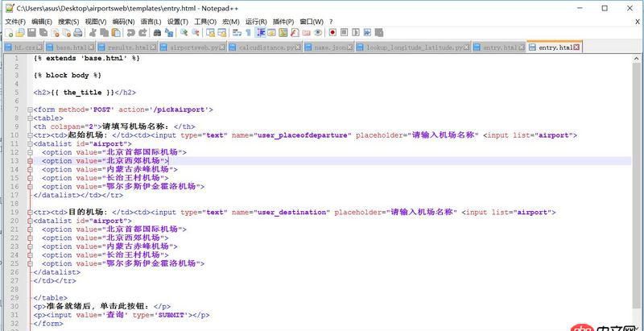This screenshot has width=644, height=331.
Task: Open Find with the binoculars icon
Action: click(x=158, y=33)
